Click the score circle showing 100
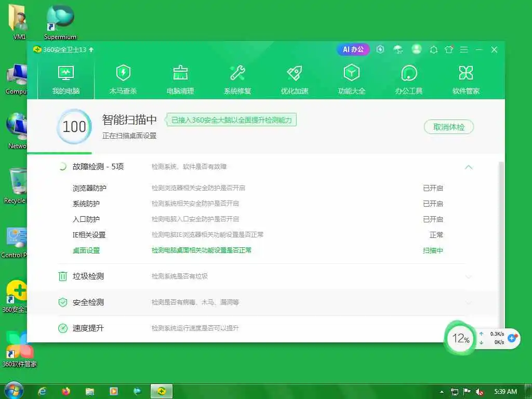 point(74,127)
